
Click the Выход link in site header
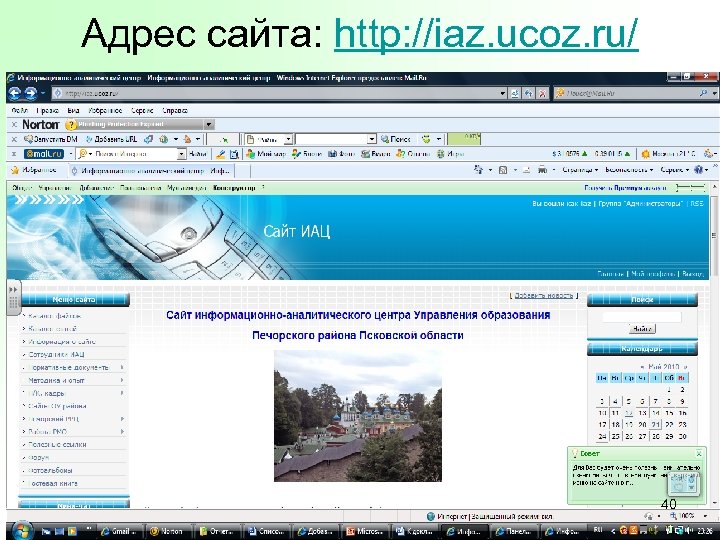coord(693,274)
